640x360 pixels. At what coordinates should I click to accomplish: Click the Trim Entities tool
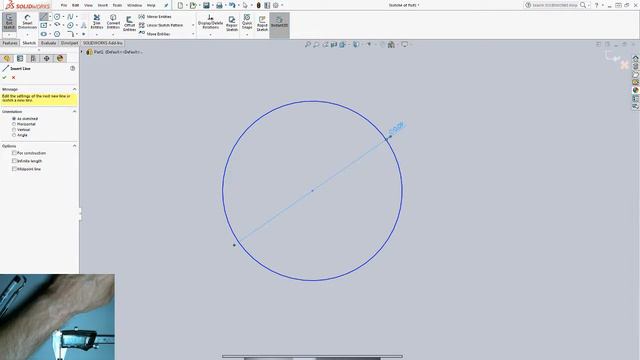(x=97, y=22)
